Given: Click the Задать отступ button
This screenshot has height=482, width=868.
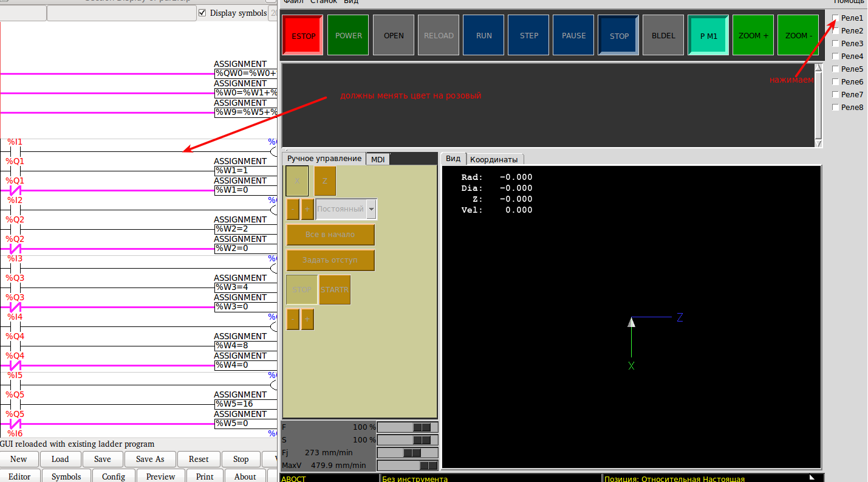Looking at the screenshot, I should tap(330, 260).
